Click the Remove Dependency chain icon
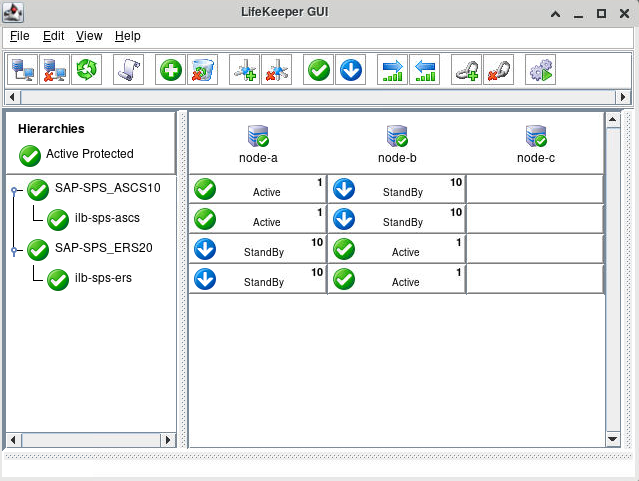This screenshot has width=639, height=481. 498,70
